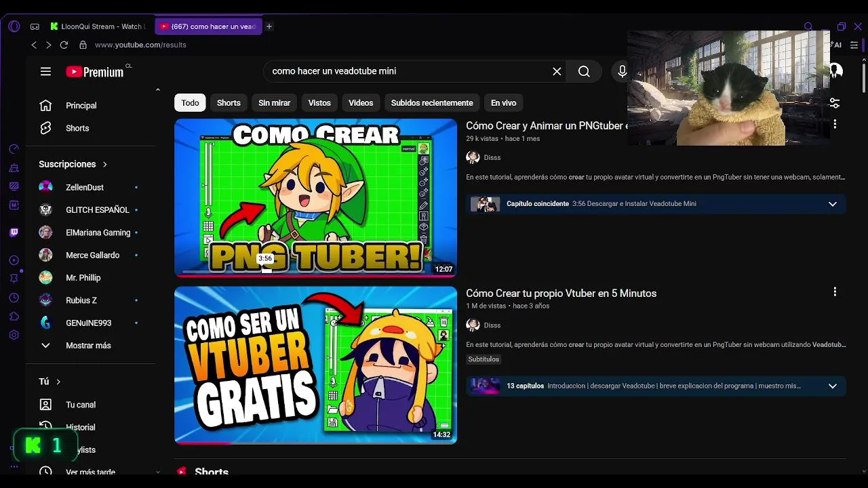
Task: Select the 'Vistos' filter chip
Action: 319,103
